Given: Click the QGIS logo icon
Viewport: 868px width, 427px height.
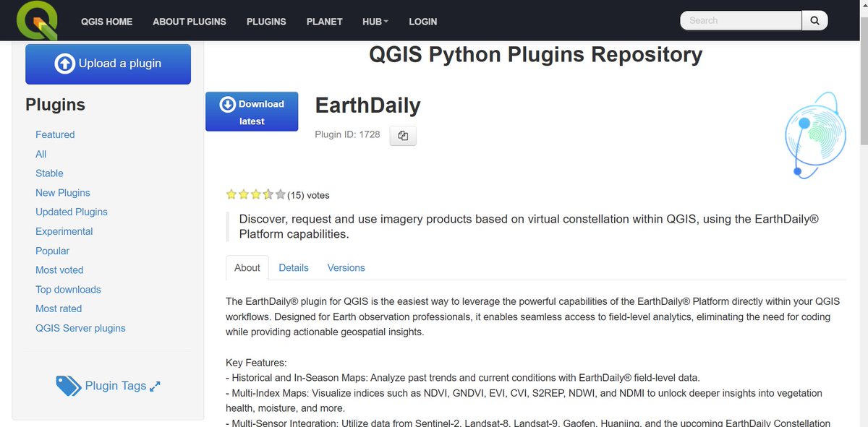Looking at the screenshot, I should (x=37, y=20).
